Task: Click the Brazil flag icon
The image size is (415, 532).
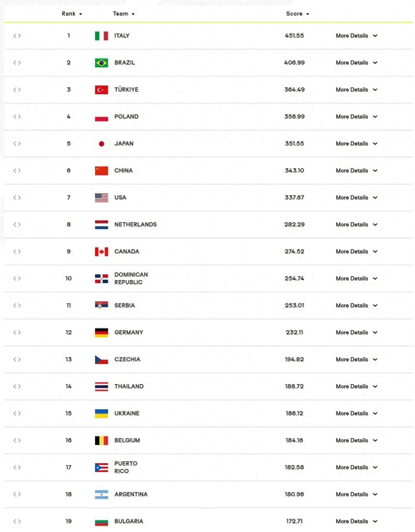Action: point(101,63)
